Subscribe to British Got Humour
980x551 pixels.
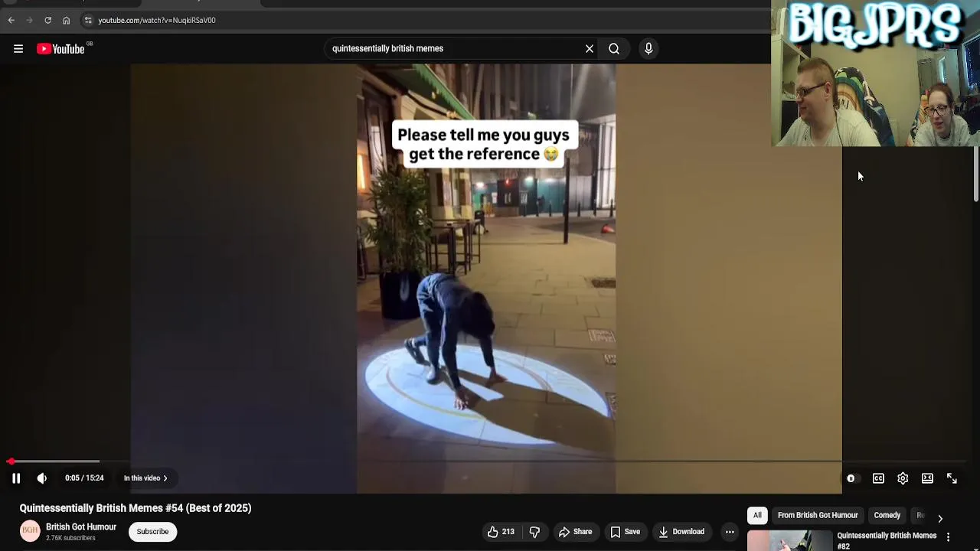(152, 532)
